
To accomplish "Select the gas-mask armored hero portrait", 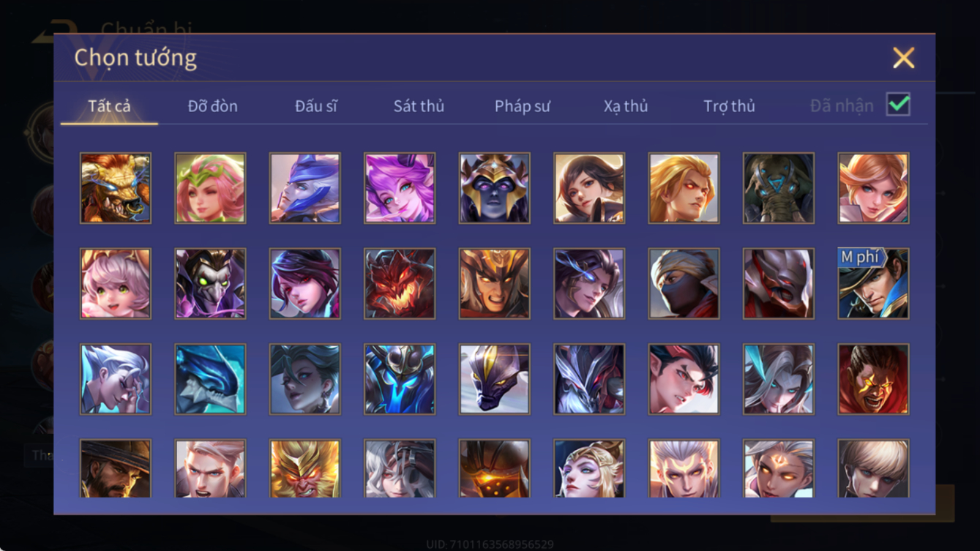I will 779,188.
